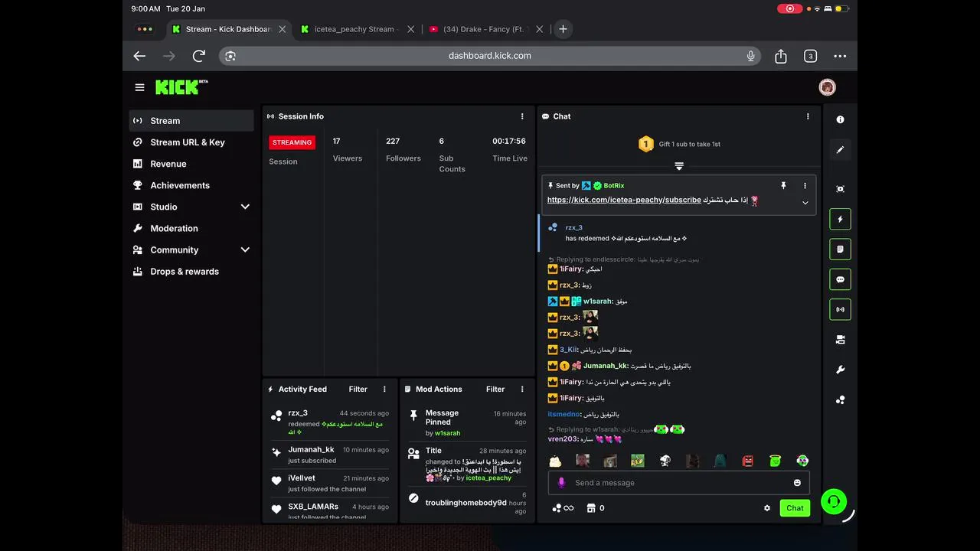Open the emoji picker in chat input
This screenshot has width=980, height=551.
tap(797, 483)
